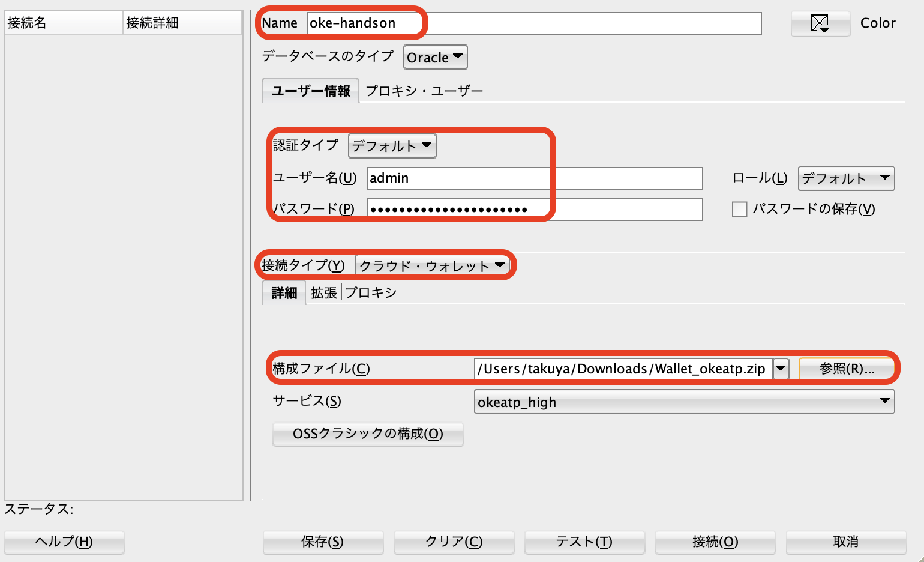Focus the ユーザー名 admin input field
Screen dimensions: 924x562
(534, 178)
